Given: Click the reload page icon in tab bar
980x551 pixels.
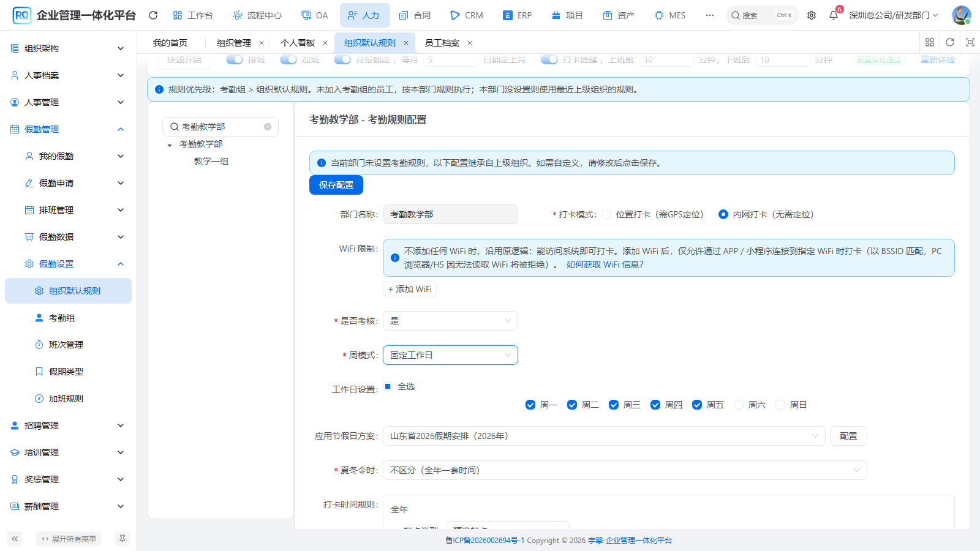Looking at the screenshot, I should pos(950,42).
